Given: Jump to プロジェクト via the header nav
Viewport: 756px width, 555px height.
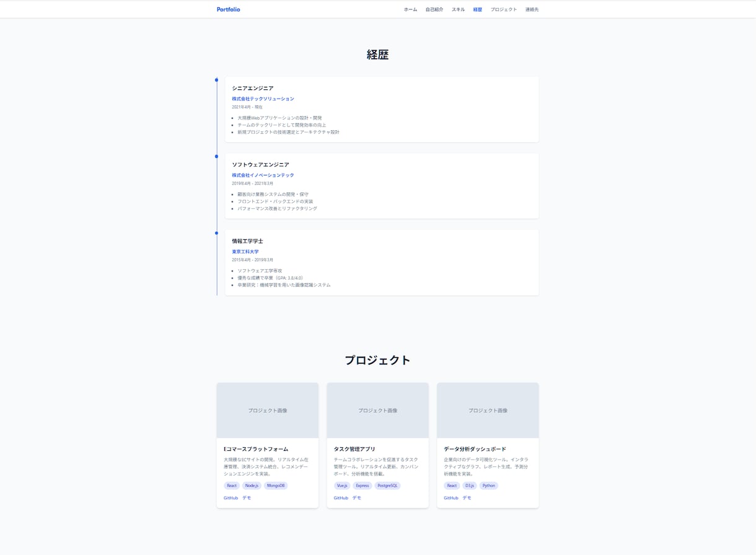Looking at the screenshot, I should coord(504,9).
